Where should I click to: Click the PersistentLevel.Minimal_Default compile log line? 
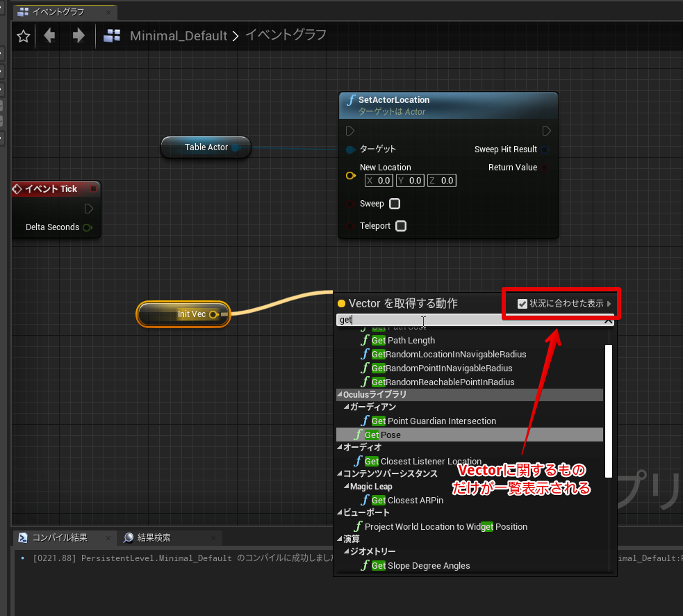tap(183, 558)
